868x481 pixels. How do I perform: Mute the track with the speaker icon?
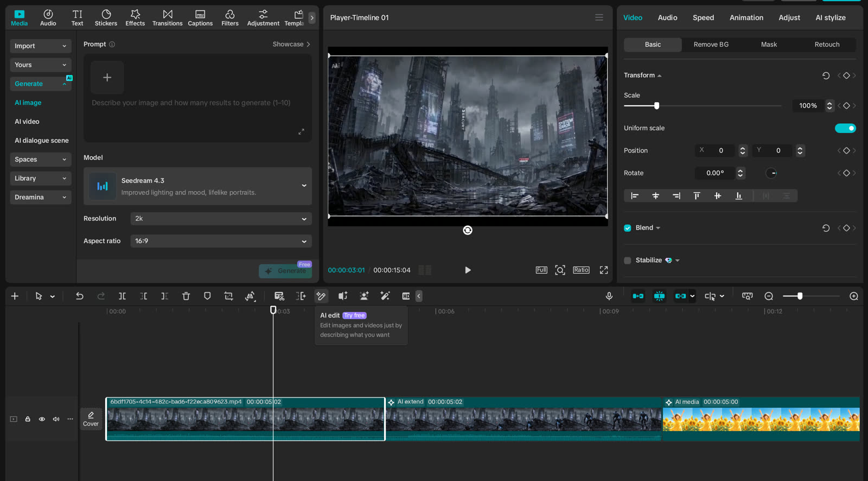click(56, 419)
